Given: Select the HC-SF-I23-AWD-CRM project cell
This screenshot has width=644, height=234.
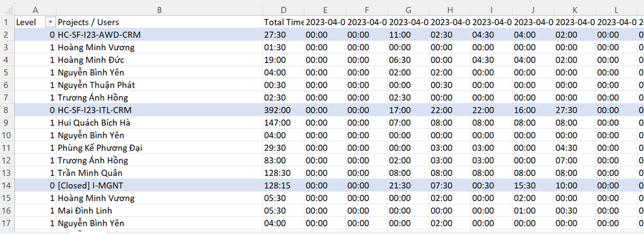Looking at the screenshot, I should (159, 35).
